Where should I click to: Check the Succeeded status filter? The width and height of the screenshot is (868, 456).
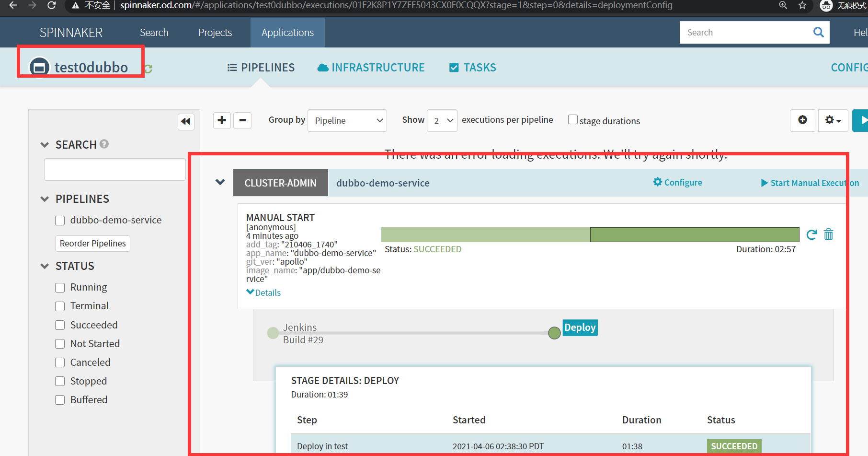60,325
